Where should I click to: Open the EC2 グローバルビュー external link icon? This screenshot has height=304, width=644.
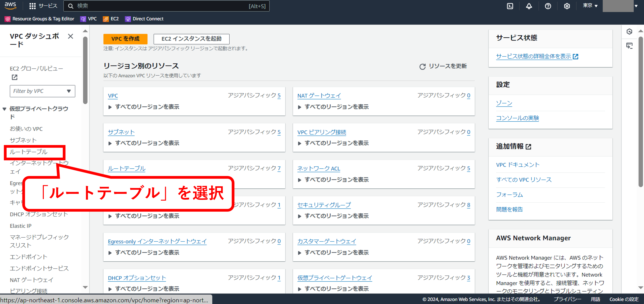15,77
